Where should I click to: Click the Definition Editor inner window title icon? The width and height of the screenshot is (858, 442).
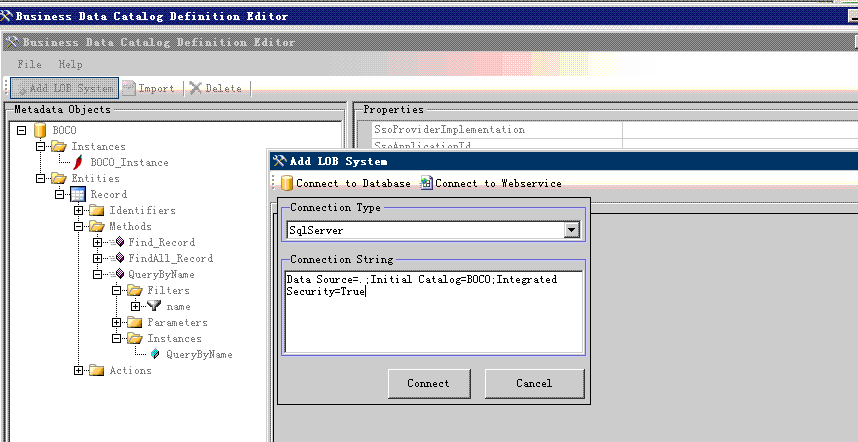pos(12,42)
